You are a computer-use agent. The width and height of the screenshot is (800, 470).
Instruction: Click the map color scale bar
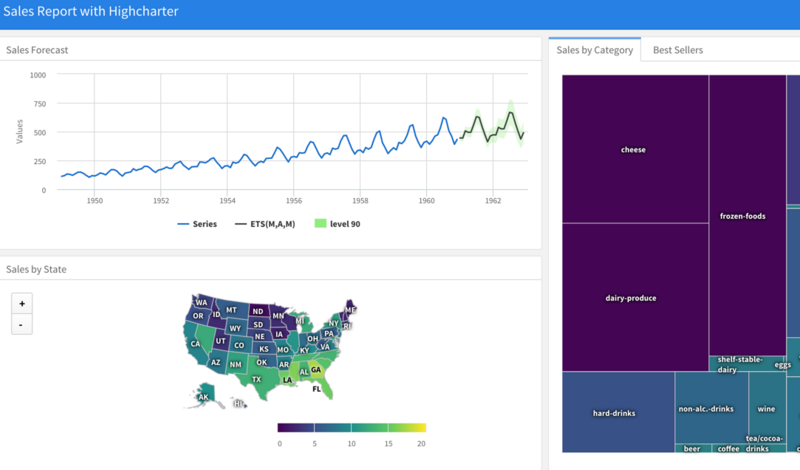[x=352, y=427]
